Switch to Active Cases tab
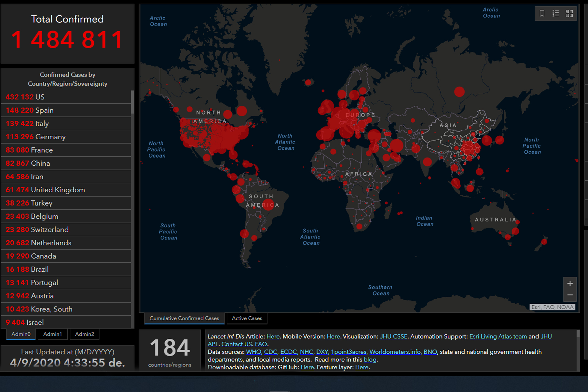This screenshot has width=588, height=392. pyautogui.click(x=247, y=318)
